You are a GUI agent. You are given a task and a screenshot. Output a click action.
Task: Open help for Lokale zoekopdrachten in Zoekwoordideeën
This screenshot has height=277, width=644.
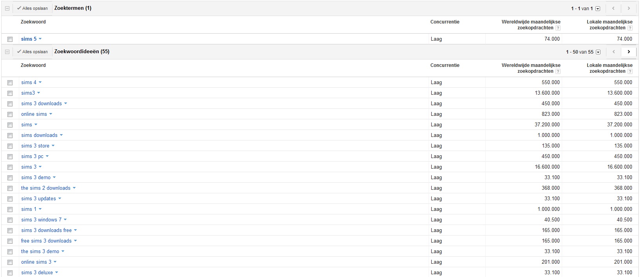point(630,72)
